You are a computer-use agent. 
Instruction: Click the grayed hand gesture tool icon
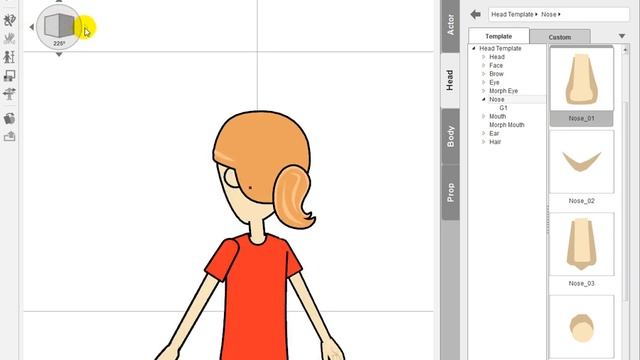pyautogui.click(x=9, y=38)
